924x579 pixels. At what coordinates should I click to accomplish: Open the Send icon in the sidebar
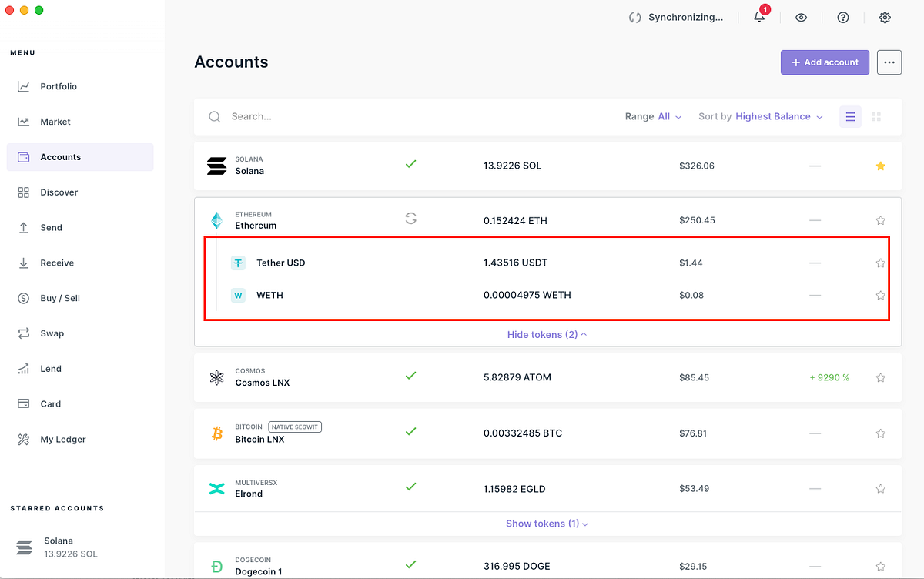pyautogui.click(x=22, y=227)
